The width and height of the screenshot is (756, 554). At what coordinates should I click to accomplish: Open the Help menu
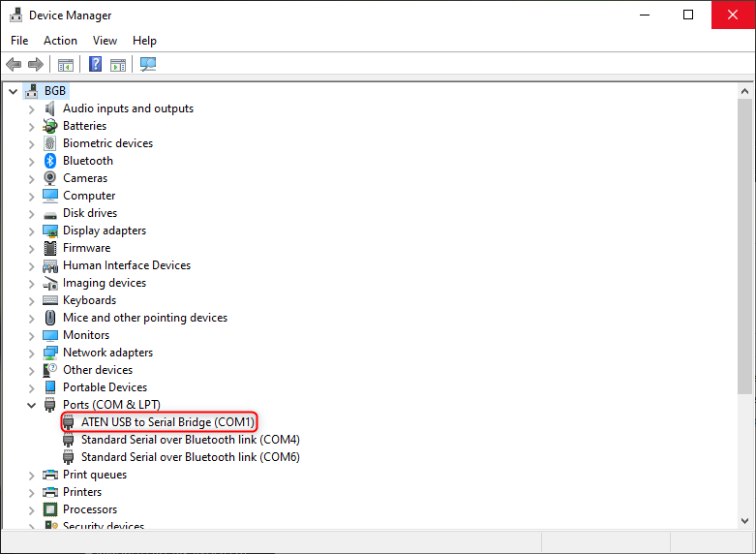click(144, 41)
